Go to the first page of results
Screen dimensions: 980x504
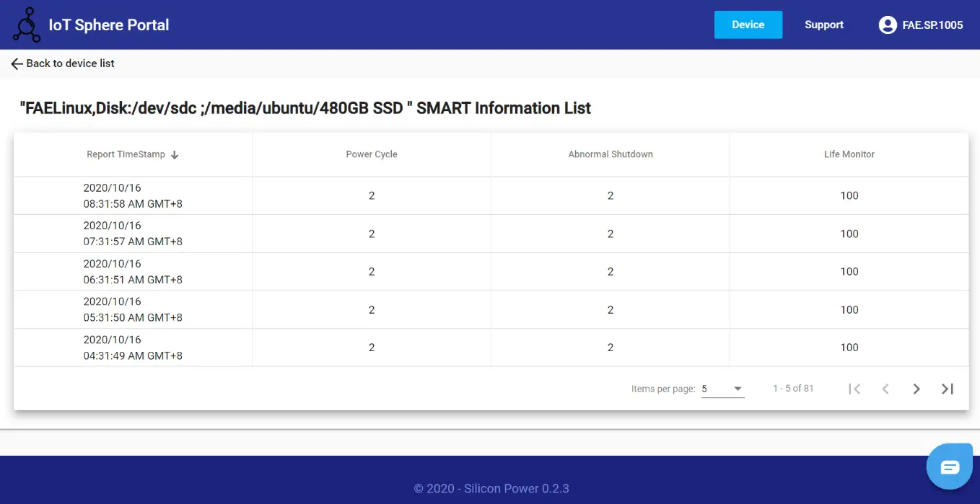pyautogui.click(x=854, y=389)
